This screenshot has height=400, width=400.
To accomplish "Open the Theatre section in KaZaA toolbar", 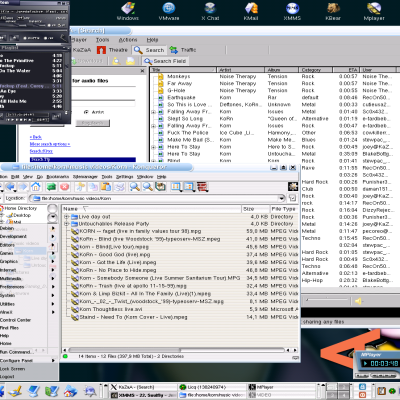I will (x=112, y=50).
